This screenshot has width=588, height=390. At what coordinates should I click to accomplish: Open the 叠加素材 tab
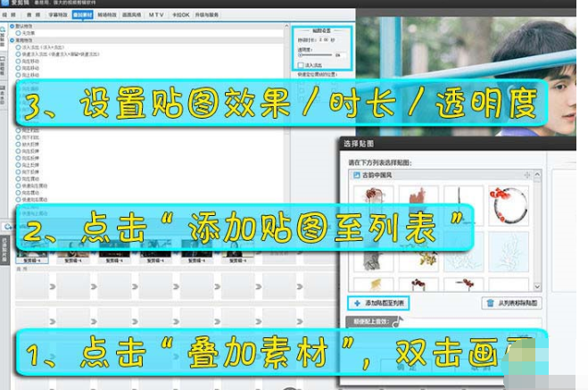pyautogui.click(x=82, y=16)
